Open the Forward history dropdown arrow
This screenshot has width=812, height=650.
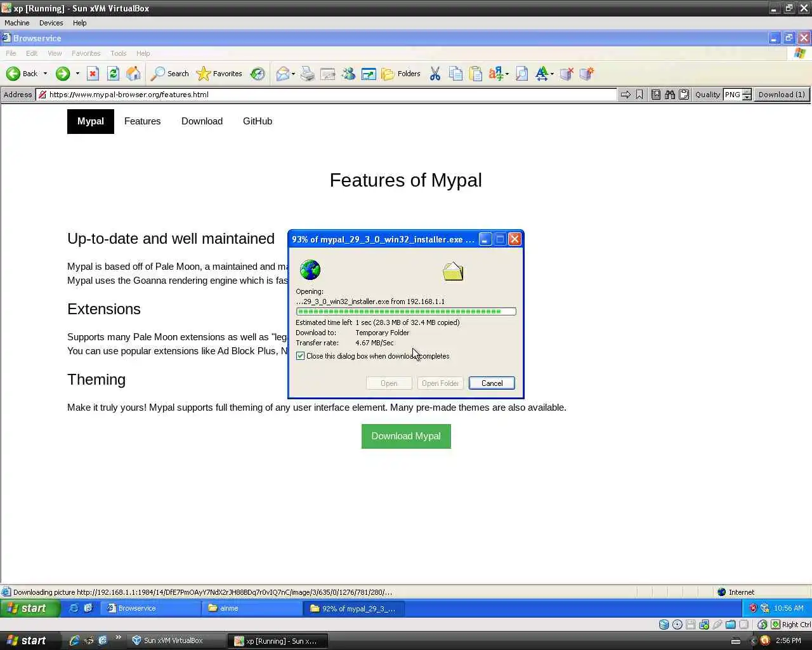pyautogui.click(x=77, y=74)
